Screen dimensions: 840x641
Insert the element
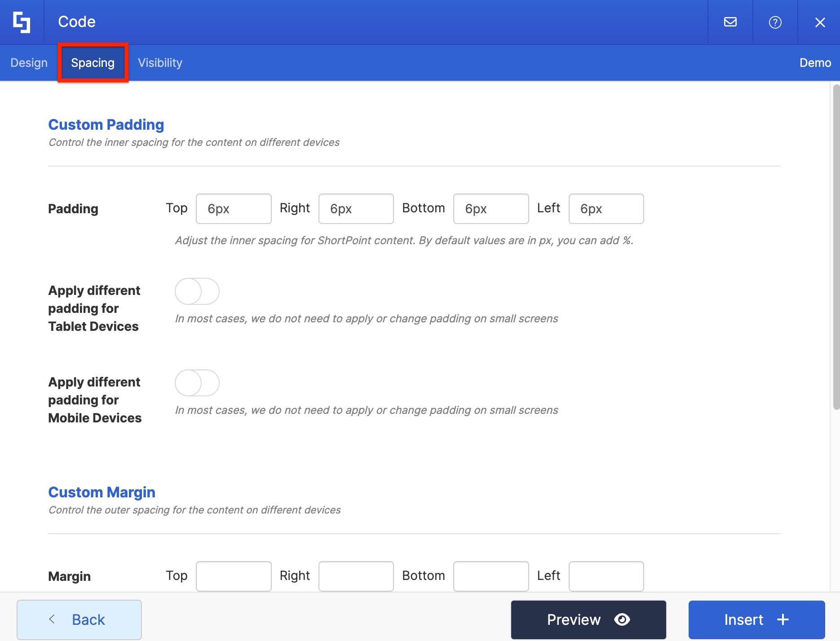point(756,620)
